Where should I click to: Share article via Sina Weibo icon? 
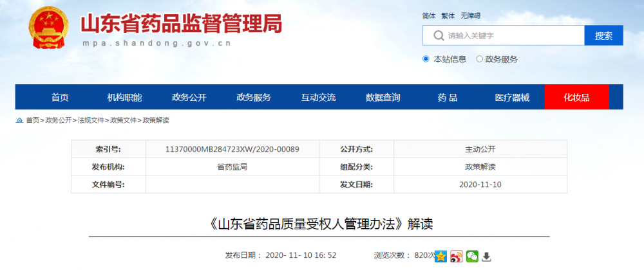(457, 256)
